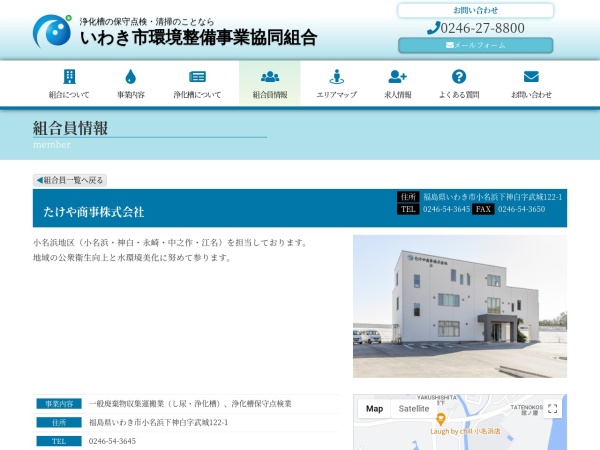Click the building icon for 組合について

coord(69,77)
